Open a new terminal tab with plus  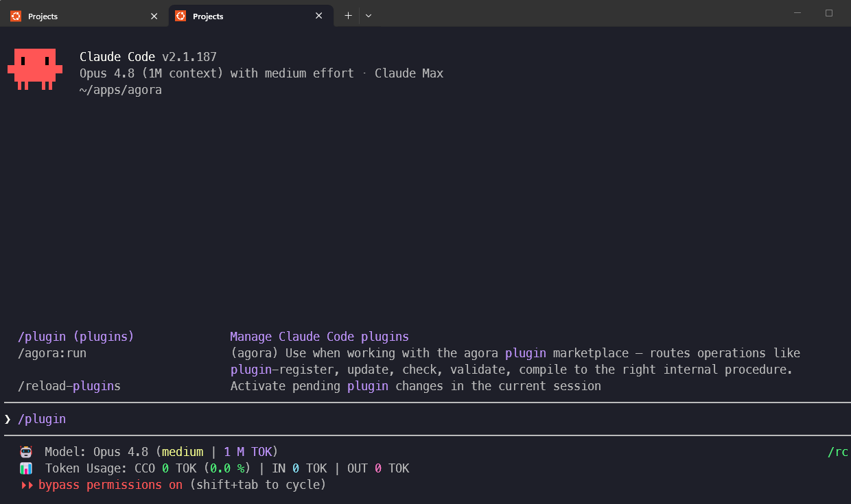348,16
